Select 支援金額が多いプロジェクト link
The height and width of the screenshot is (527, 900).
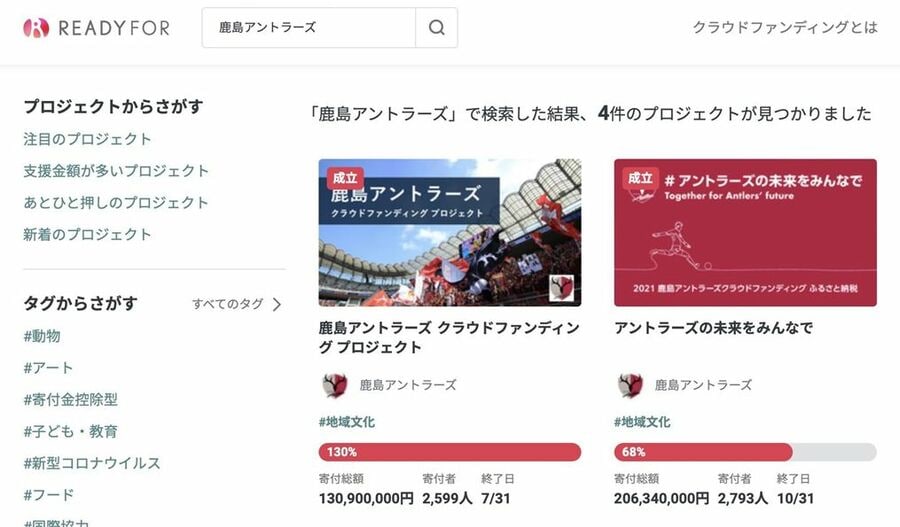point(116,171)
